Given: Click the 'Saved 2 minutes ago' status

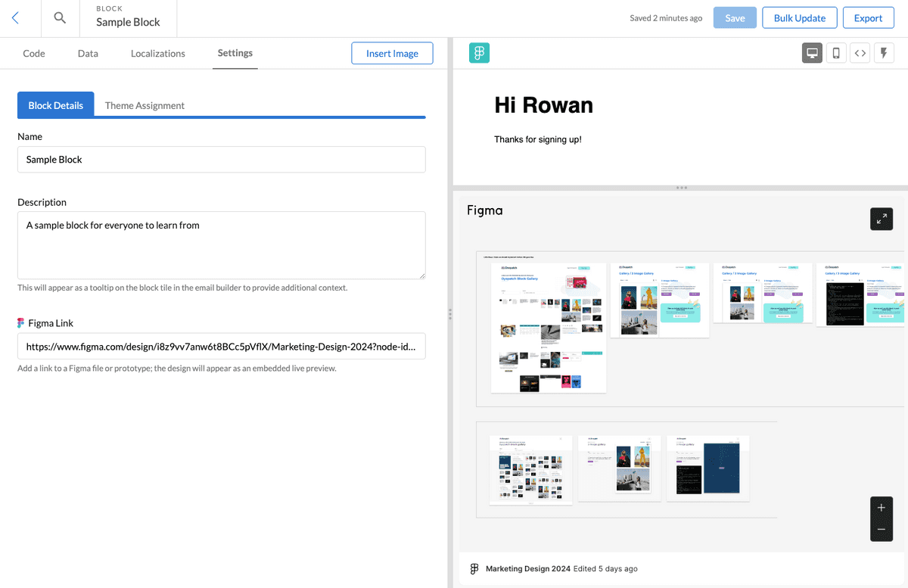Looking at the screenshot, I should point(666,18).
